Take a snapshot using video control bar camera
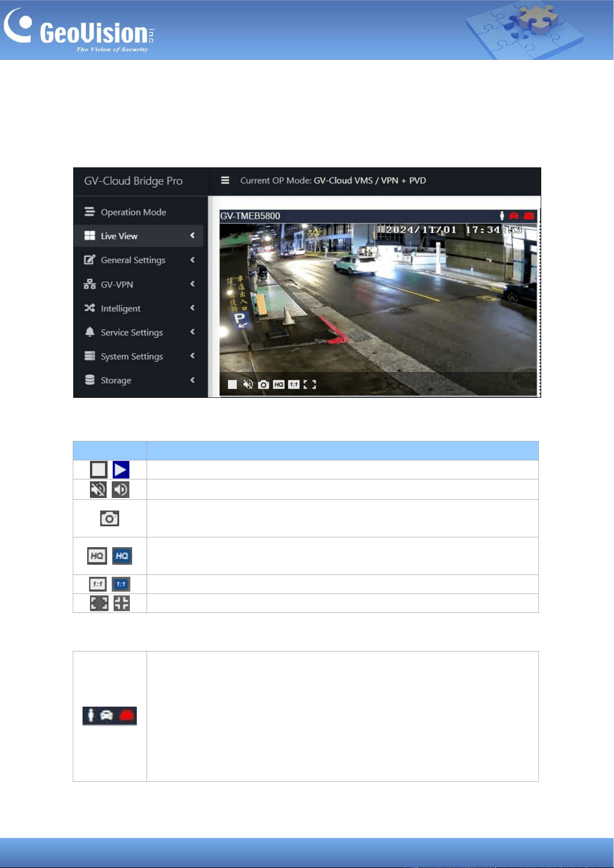 pyautogui.click(x=263, y=384)
